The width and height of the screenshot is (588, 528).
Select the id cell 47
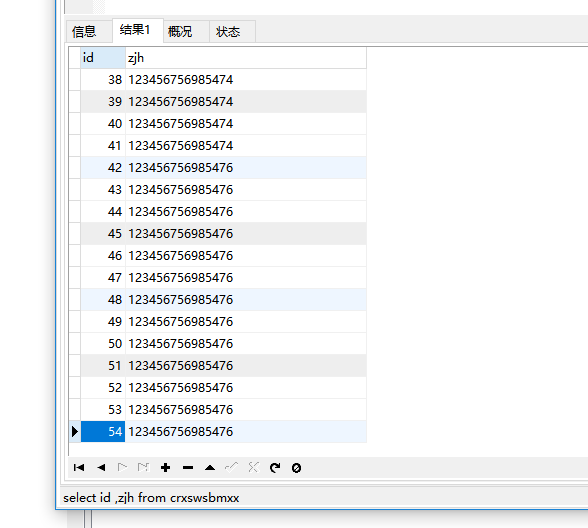pyautogui.click(x=103, y=278)
